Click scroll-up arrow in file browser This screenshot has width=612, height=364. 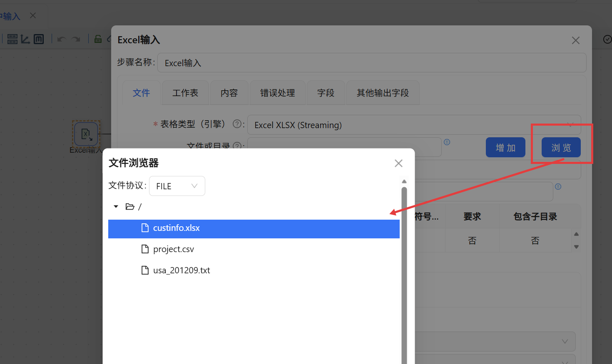click(x=404, y=181)
